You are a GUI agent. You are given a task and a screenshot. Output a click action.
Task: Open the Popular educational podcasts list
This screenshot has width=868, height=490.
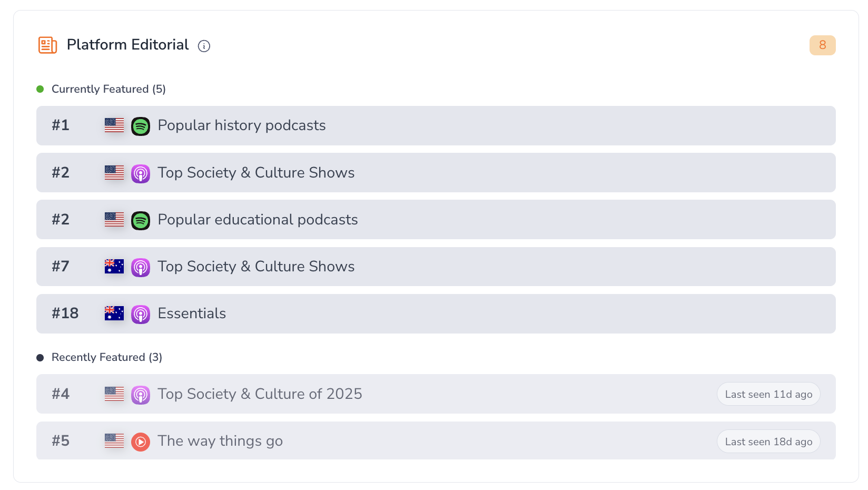tap(258, 220)
